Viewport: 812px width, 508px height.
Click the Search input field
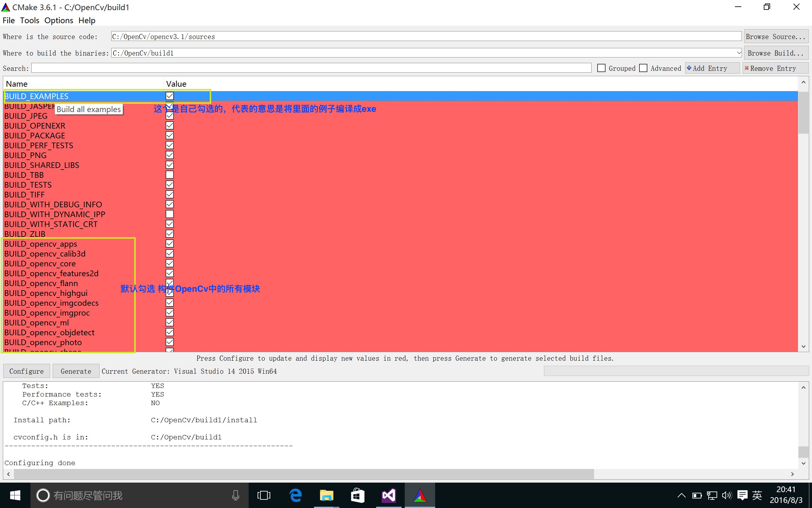[311, 68]
